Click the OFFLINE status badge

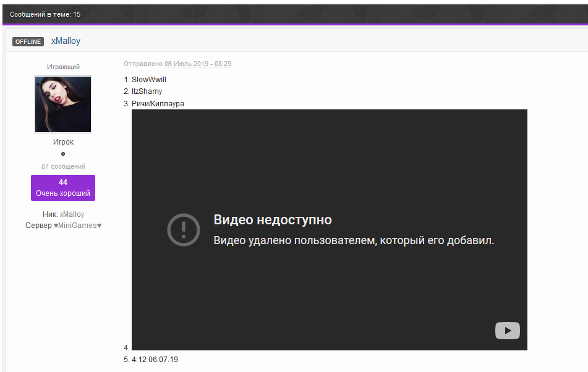click(x=28, y=41)
